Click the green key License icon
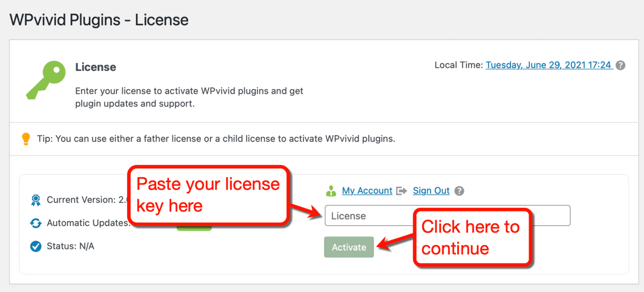Image resolution: width=644 pixels, height=292 pixels. (47, 80)
